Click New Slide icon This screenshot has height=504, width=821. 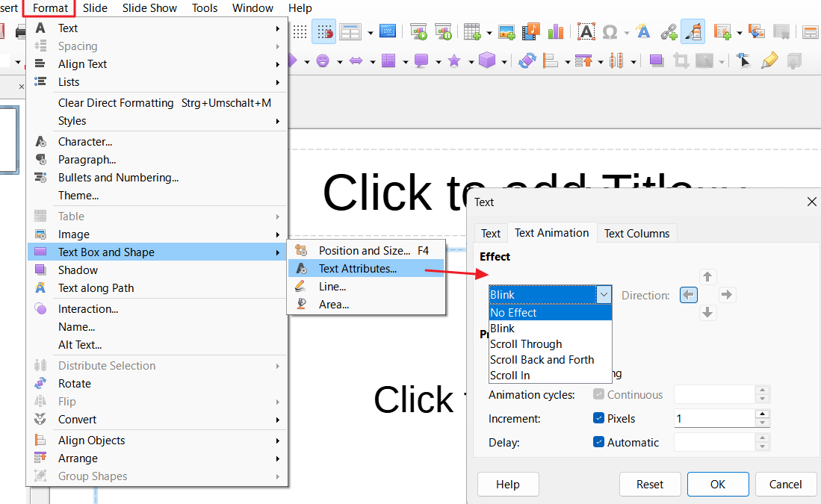coord(722,32)
